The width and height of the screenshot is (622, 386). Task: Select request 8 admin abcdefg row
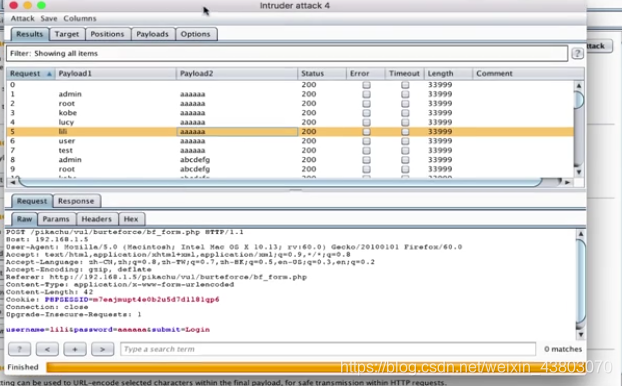coord(290,160)
